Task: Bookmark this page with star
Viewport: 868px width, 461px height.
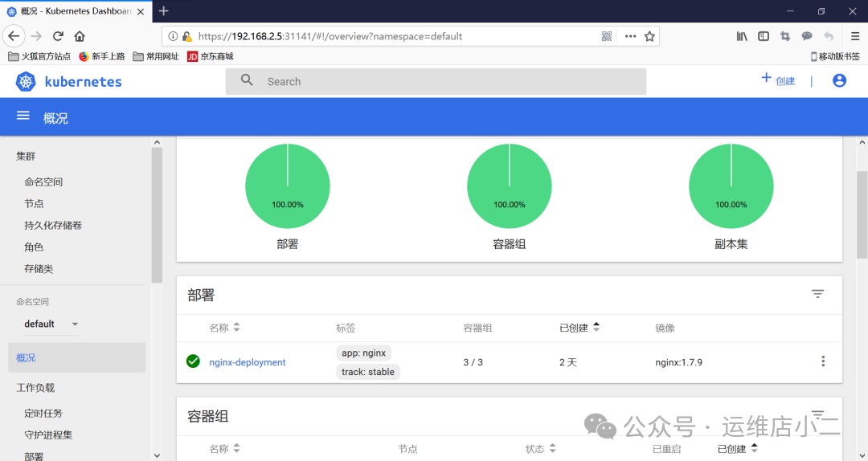Action: pyautogui.click(x=649, y=36)
